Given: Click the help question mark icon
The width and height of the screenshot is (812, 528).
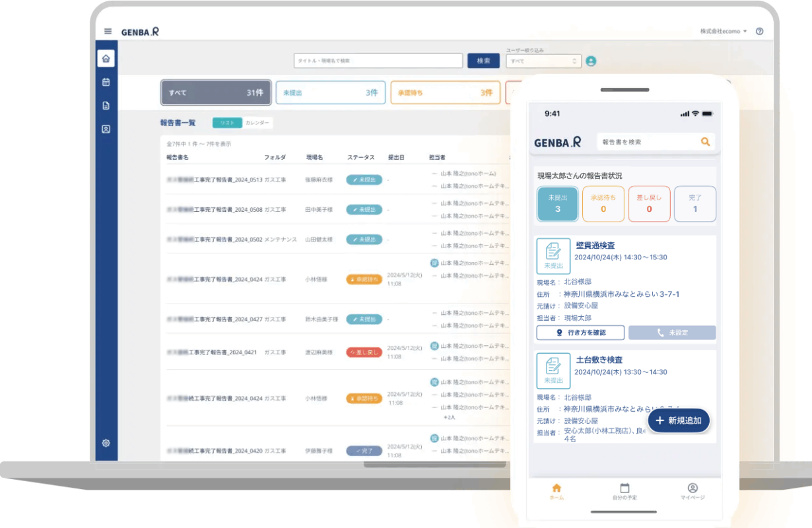Looking at the screenshot, I should (x=759, y=31).
